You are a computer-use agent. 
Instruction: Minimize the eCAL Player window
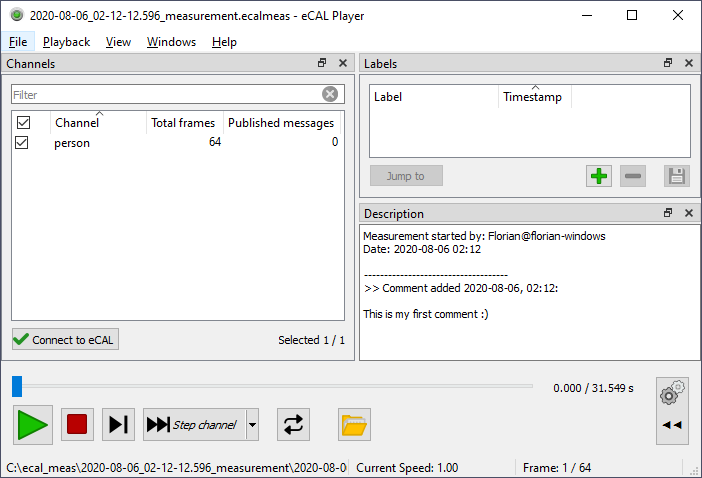click(x=587, y=15)
